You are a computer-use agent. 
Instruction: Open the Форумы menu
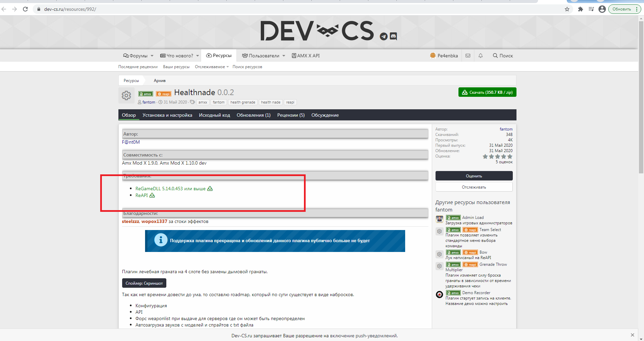136,56
